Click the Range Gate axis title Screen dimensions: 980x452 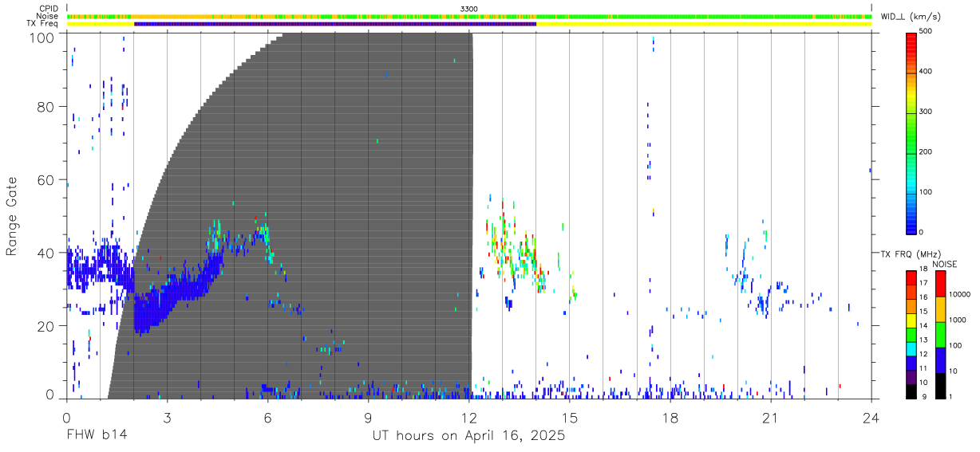click(13, 217)
